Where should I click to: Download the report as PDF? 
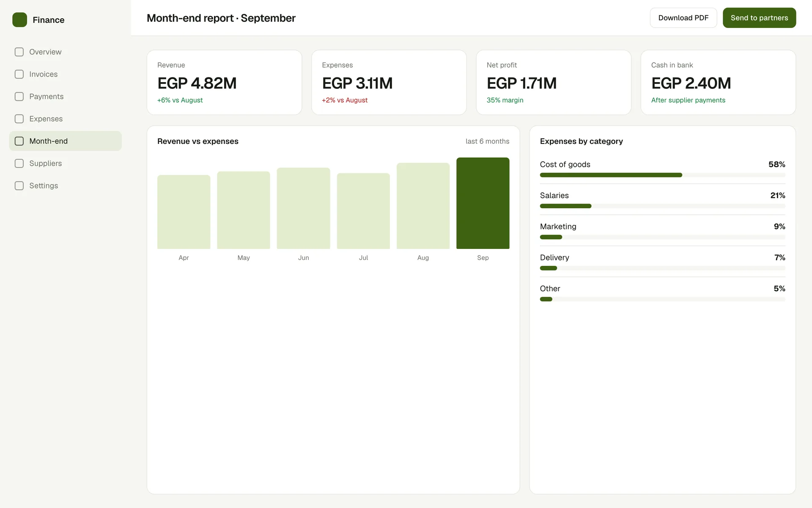[683, 18]
